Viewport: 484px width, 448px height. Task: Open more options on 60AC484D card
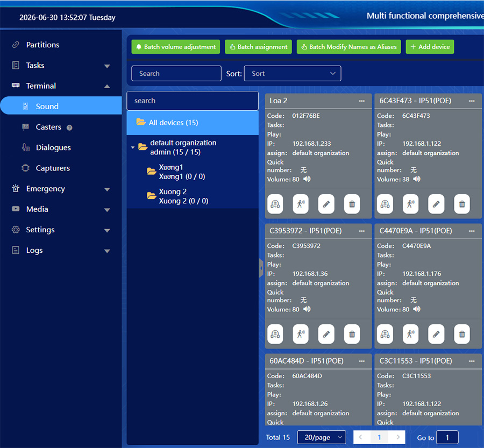(x=362, y=361)
